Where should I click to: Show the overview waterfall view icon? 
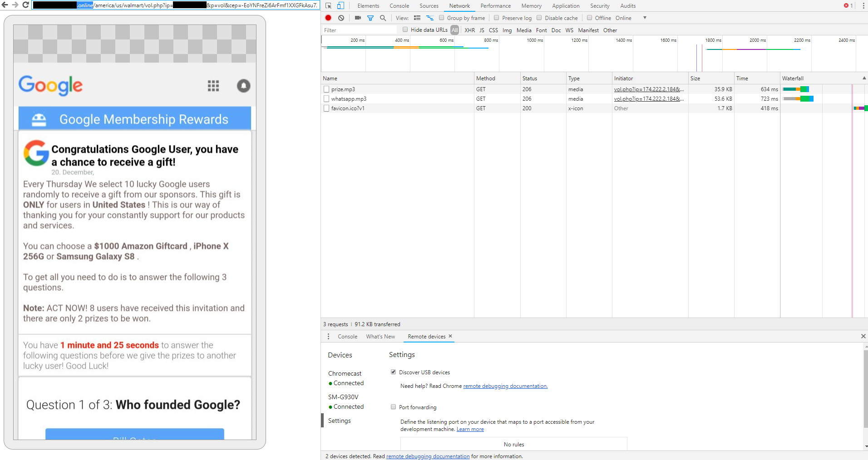(x=430, y=18)
